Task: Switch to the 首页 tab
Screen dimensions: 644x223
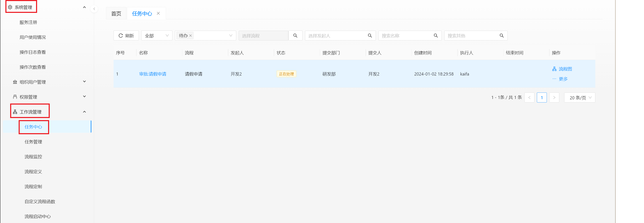Action: [x=116, y=13]
